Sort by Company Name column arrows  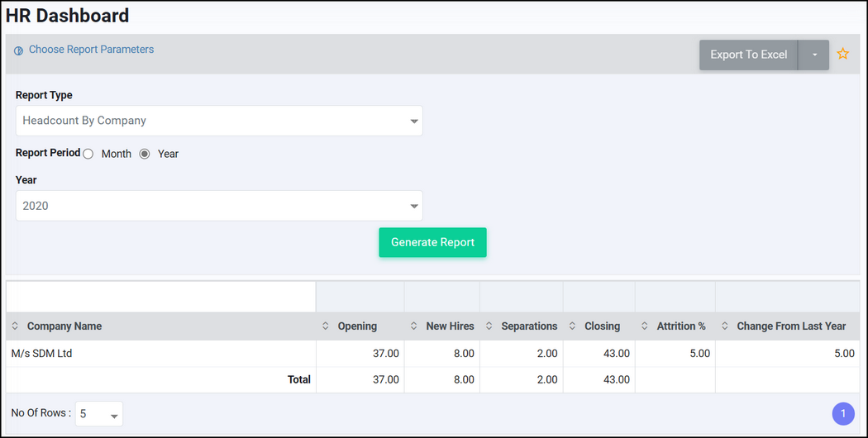(15, 326)
